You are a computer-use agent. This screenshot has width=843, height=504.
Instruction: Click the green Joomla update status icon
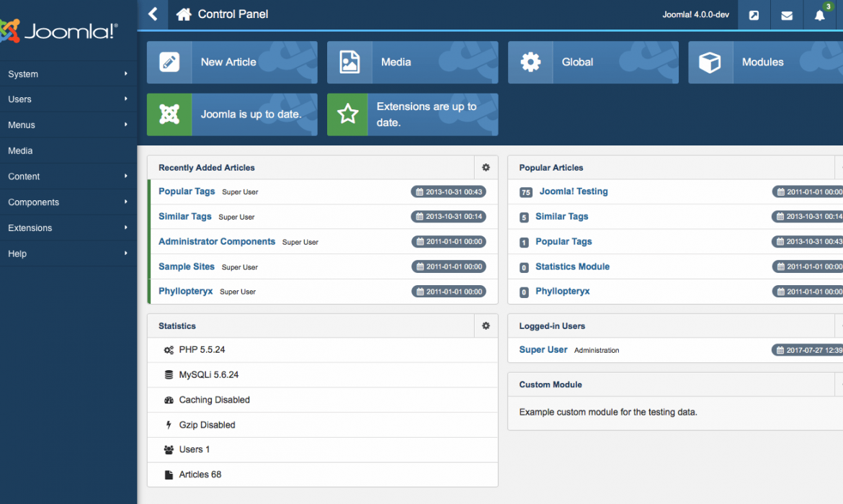click(x=169, y=114)
